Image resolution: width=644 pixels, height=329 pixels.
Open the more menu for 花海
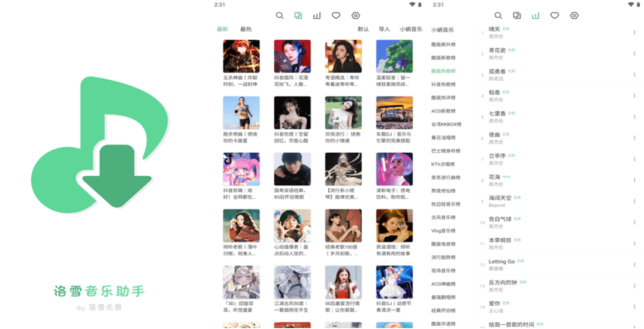(634, 180)
